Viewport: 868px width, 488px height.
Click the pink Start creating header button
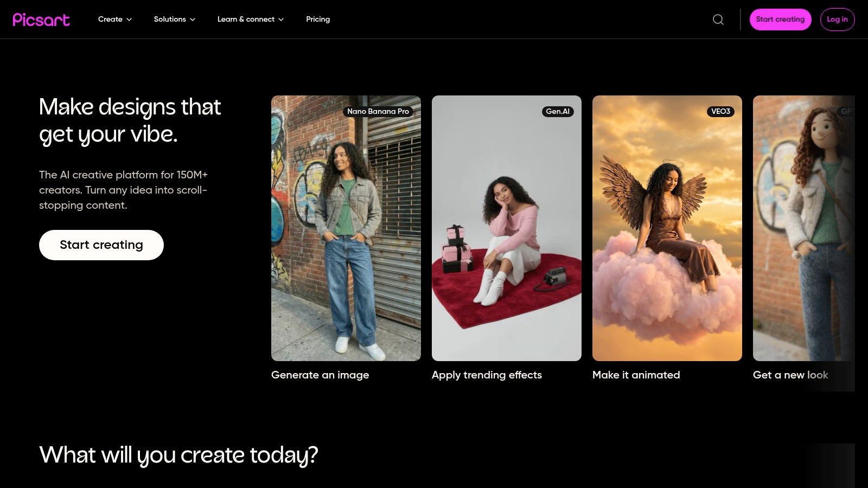click(780, 20)
